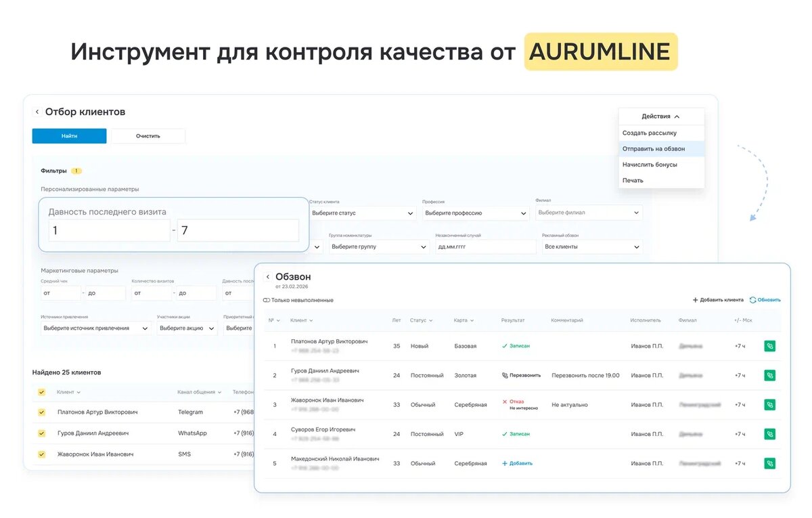Image resolution: width=812 pixels, height=518 pixels.
Task: Click the Незаконченный случай date field
Action: click(486, 247)
